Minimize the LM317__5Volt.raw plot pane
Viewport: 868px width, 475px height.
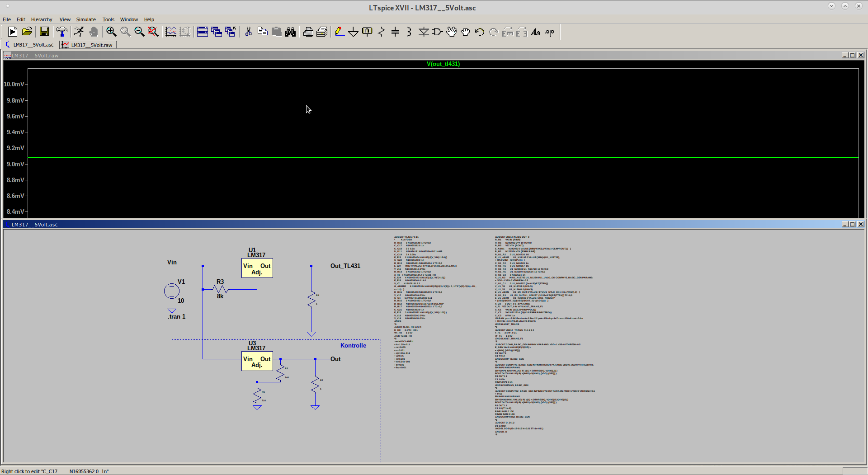pos(844,55)
